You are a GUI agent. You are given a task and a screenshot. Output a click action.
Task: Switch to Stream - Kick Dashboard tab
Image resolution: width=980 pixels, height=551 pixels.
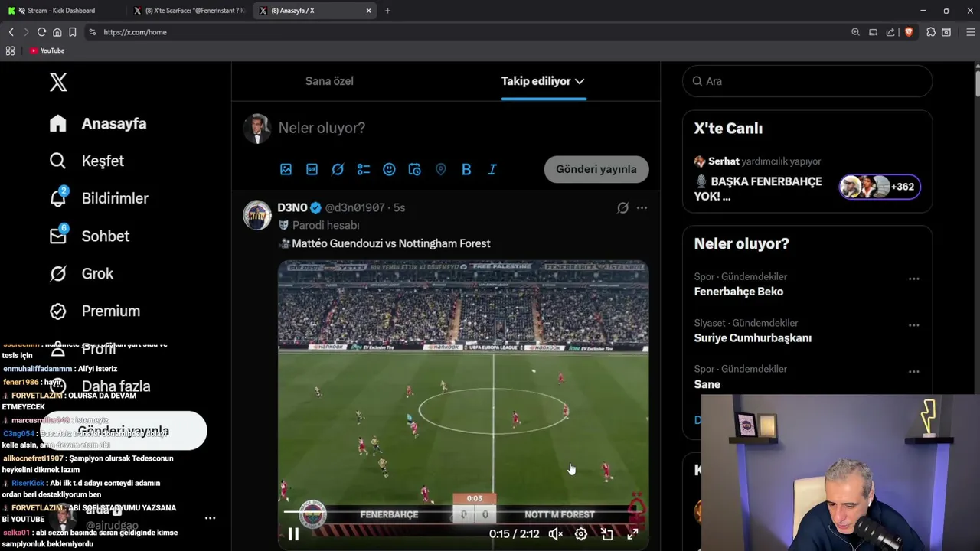click(x=61, y=11)
